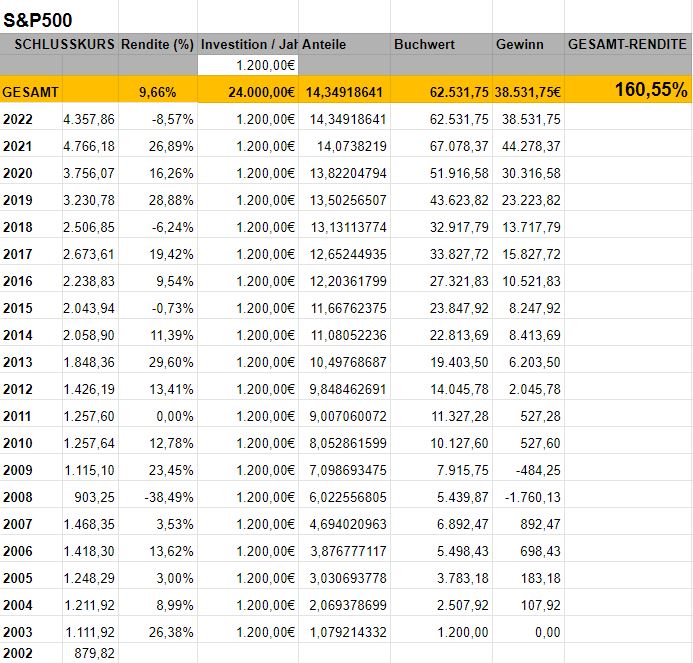Select book value 67.078,37
Image resolution: width=693 pixels, height=663 pixels.
point(459,146)
